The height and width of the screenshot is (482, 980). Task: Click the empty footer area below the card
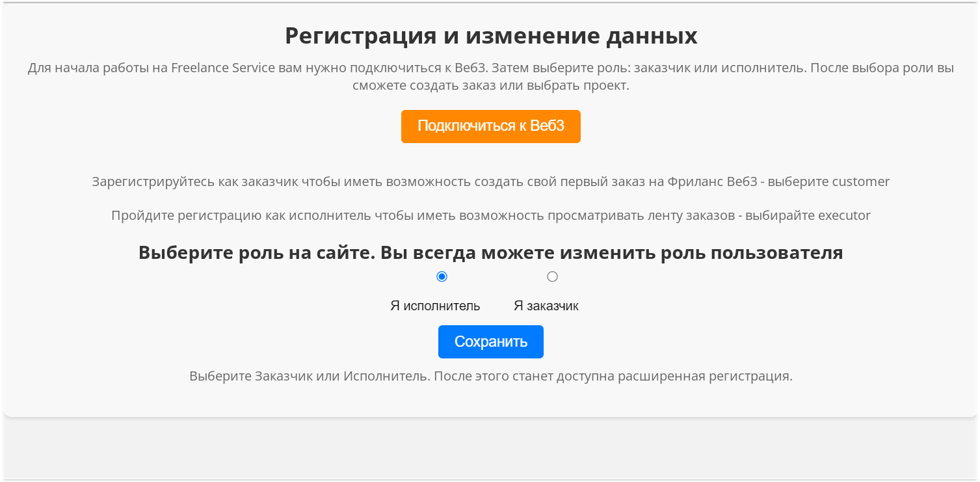[x=490, y=449]
